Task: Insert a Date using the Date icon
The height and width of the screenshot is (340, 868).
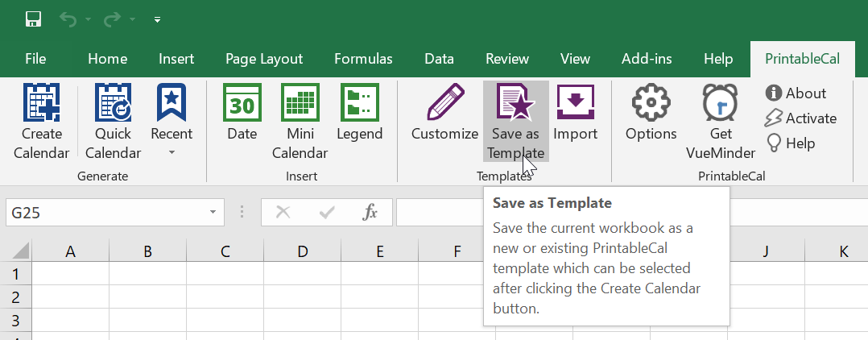Action: pos(242,103)
